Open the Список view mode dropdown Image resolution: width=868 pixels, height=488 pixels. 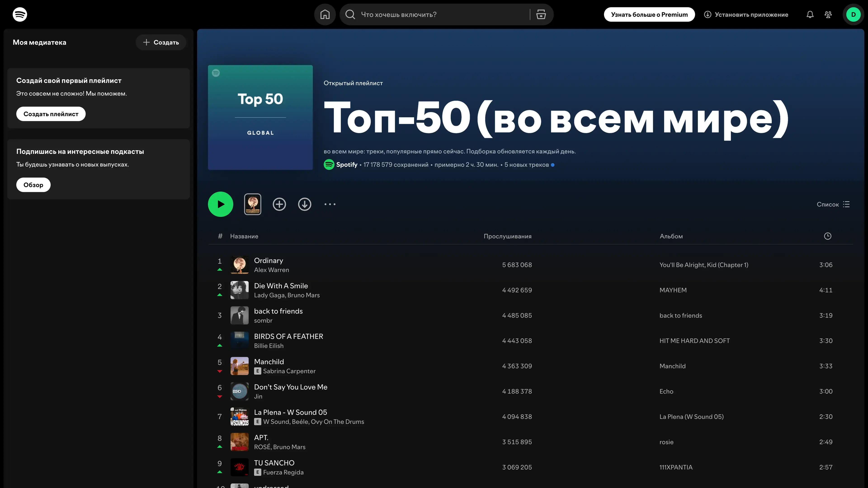tap(833, 204)
